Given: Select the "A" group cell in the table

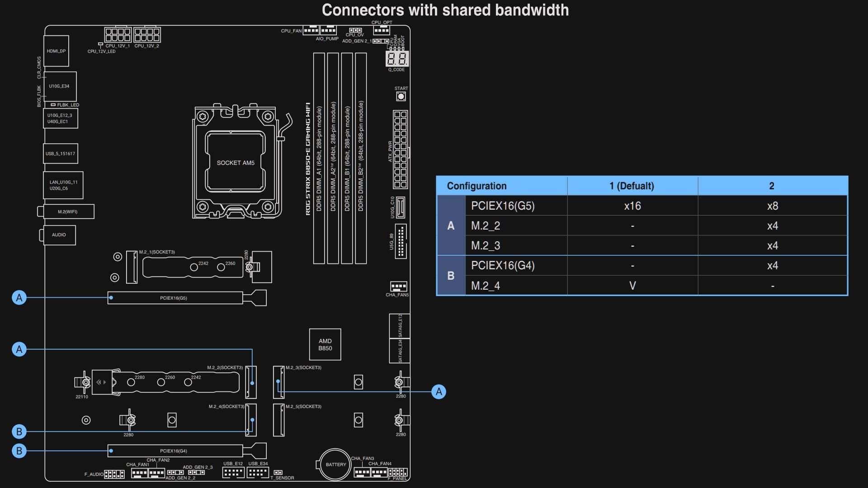Looking at the screenshot, I should pyautogui.click(x=451, y=225).
